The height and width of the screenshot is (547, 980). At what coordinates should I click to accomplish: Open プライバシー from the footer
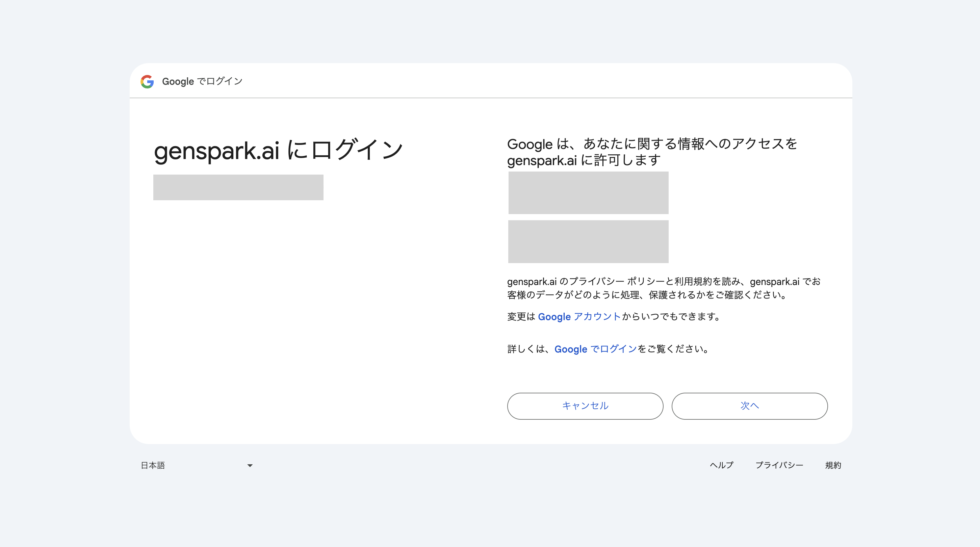click(x=780, y=465)
